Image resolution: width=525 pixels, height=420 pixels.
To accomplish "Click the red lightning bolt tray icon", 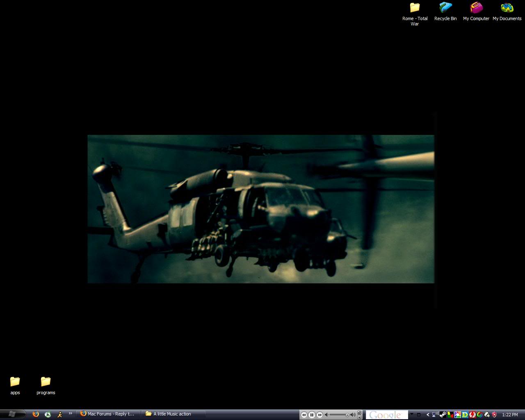I will 472,415.
